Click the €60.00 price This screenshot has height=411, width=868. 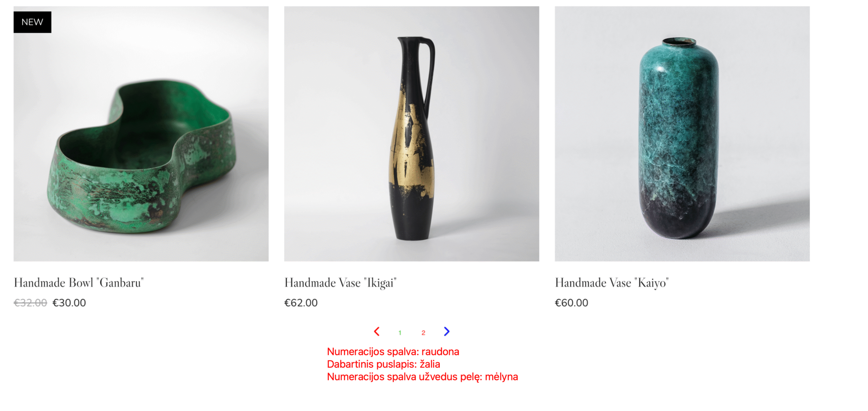tap(571, 302)
